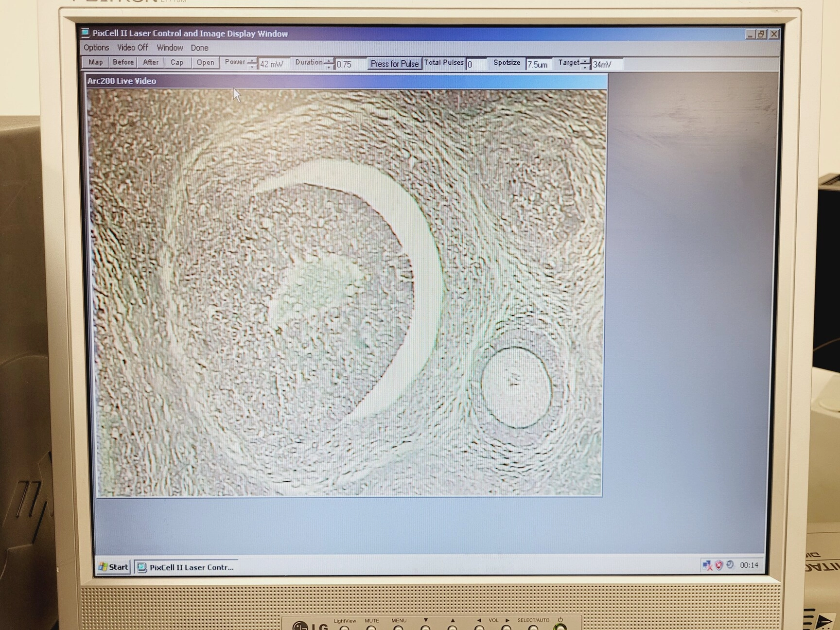Click the Total Pulses counter field
Image resolution: width=840 pixels, height=630 pixels.
[476, 64]
